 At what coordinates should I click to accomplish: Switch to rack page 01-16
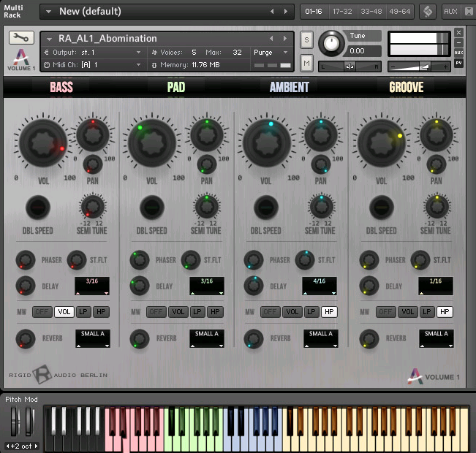(x=314, y=12)
